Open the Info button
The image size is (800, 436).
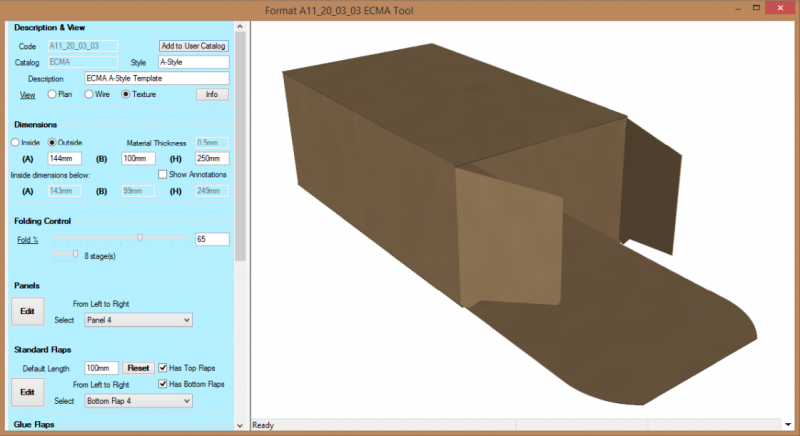212,94
